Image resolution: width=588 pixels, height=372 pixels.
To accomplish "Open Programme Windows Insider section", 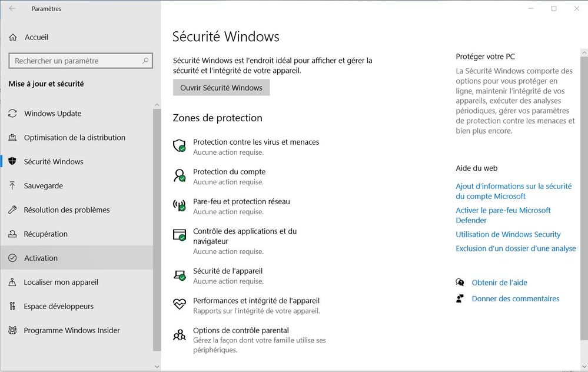I will (x=71, y=330).
